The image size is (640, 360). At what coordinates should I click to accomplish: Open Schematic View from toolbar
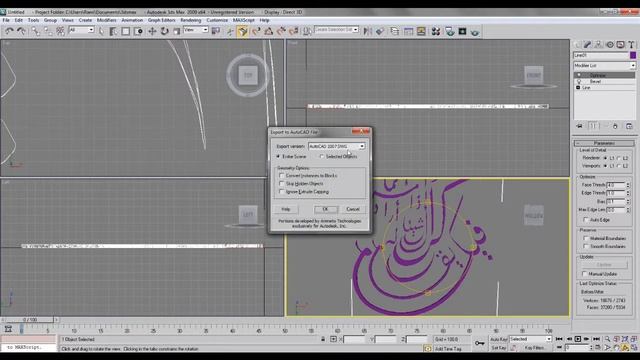pyautogui.click(x=421, y=31)
